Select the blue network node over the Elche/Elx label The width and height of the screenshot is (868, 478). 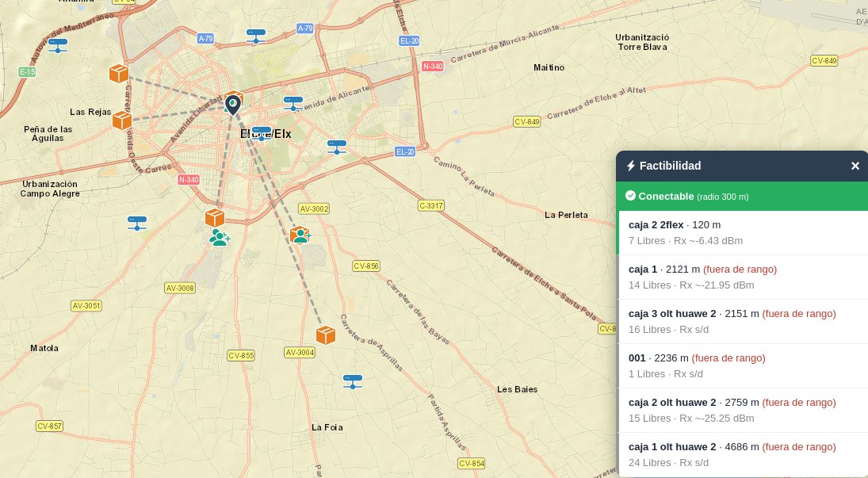[262, 133]
